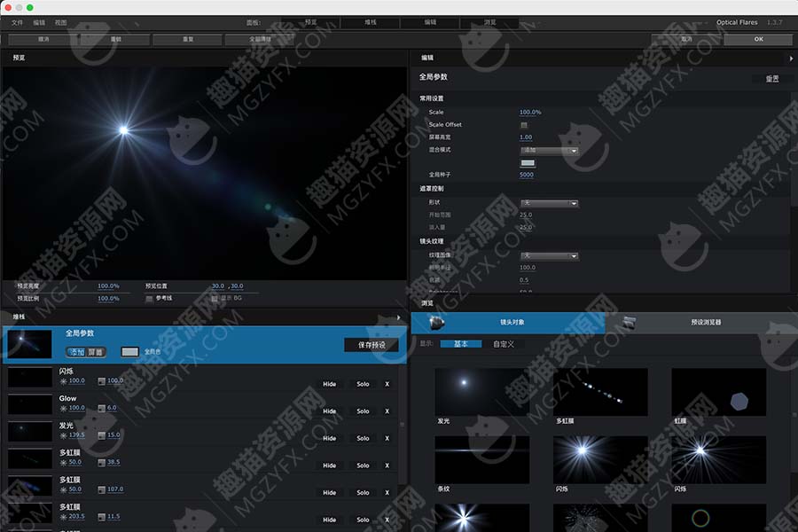Open the 全局色 color swatch in stack
The height and width of the screenshot is (532, 798).
coord(129,352)
